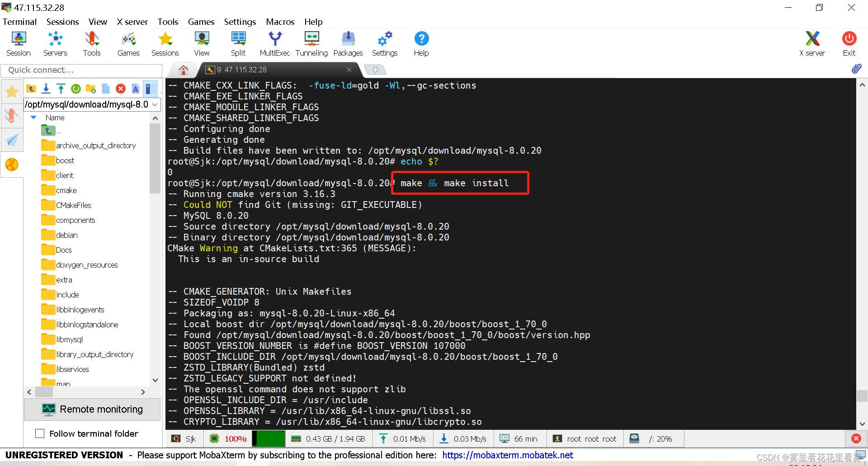This screenshot has width=868, height=466.
Task: Click the Remote monitoring button
Action: [92, 410]
